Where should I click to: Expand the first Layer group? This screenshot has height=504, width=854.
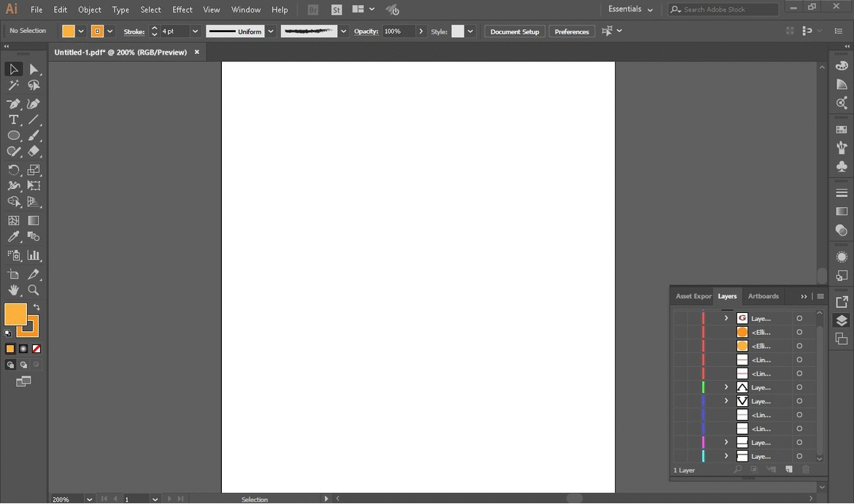click(x=726, y=317)
